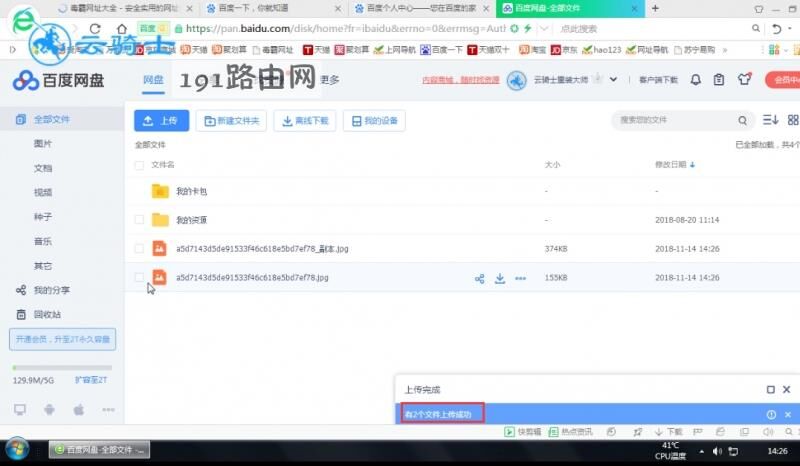Open the more options dots in sidebar bottom
Screen dimensions: 800x466
(x=108, y=409)
